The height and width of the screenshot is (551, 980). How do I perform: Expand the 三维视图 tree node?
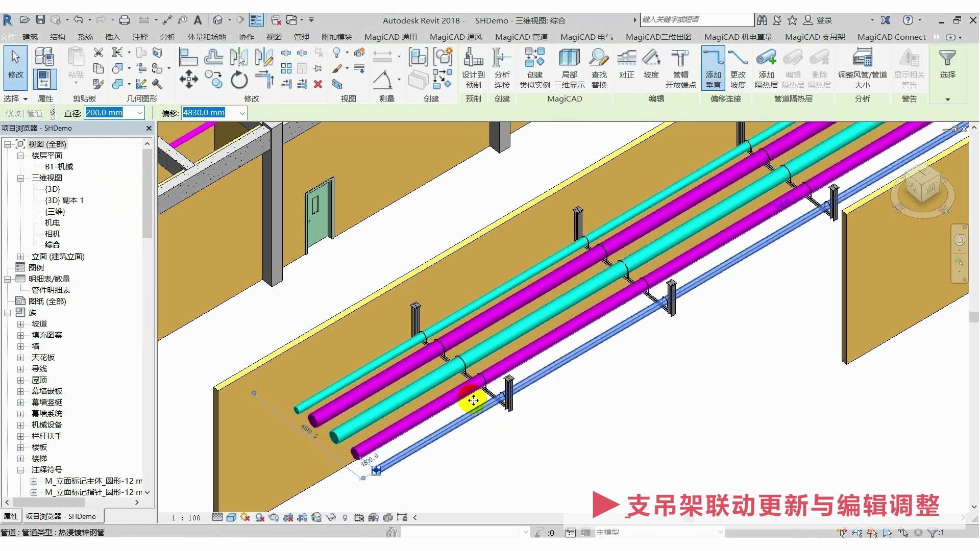coord(20,178)
